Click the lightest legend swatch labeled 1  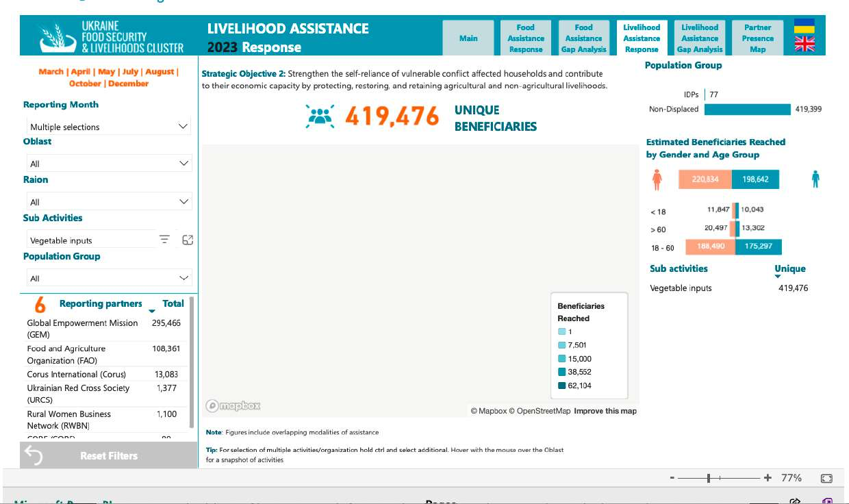click(x=561, y=331)
